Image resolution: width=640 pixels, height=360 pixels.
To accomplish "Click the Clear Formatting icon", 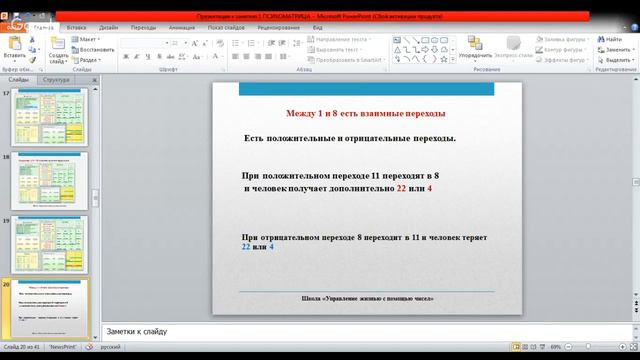I will [x=220, y=43].
